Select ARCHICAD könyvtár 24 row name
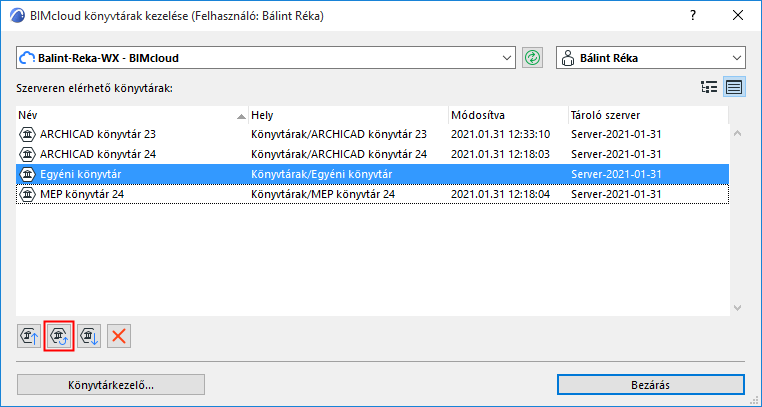 (x=98, y=154)
